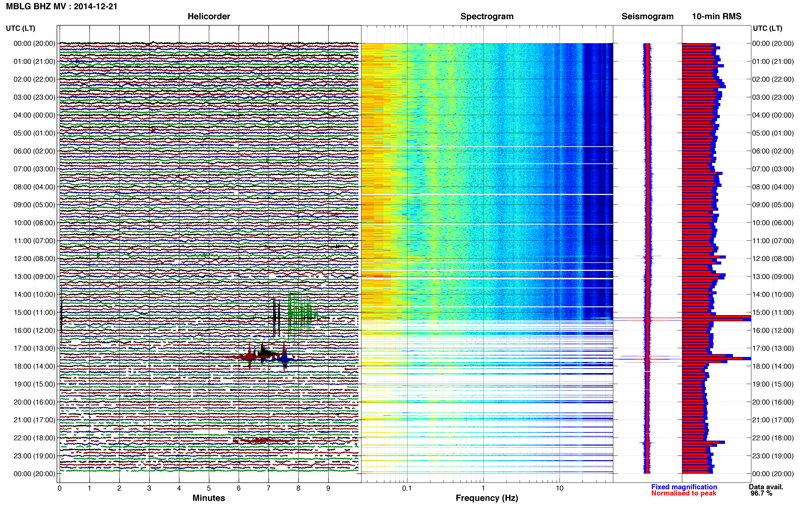This screenshot has width=812, height=508.
Task: Click the '96.7 %' data availability value
Action: pyautogui.click(x=761, y=493)
